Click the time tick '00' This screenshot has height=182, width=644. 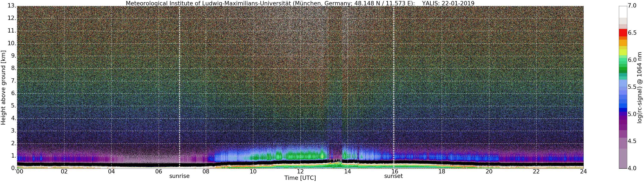click(x=19, y=172)
